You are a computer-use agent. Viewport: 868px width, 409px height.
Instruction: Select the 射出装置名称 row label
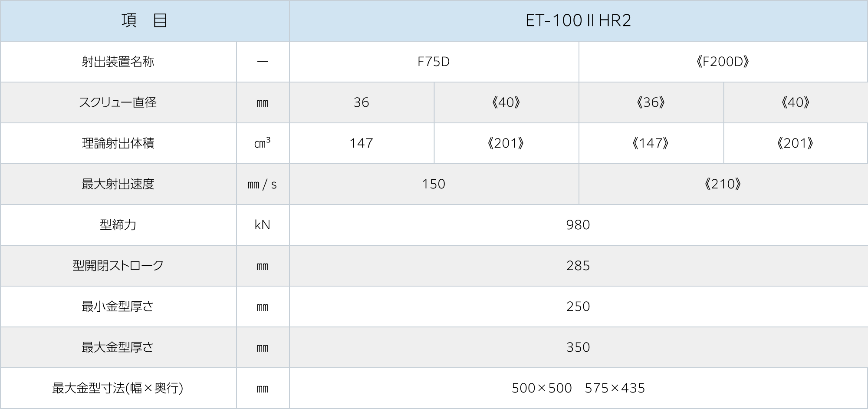tap(118, 62)
